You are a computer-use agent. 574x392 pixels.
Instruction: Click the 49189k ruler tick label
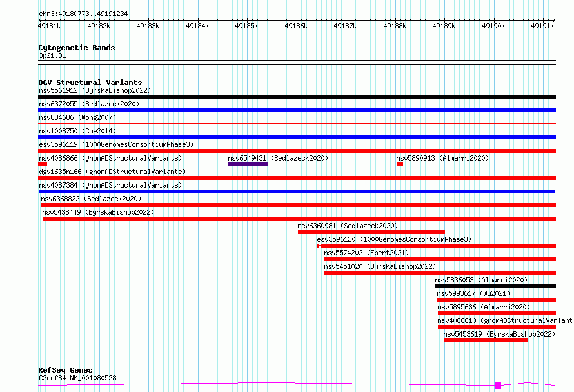[444, 26]
